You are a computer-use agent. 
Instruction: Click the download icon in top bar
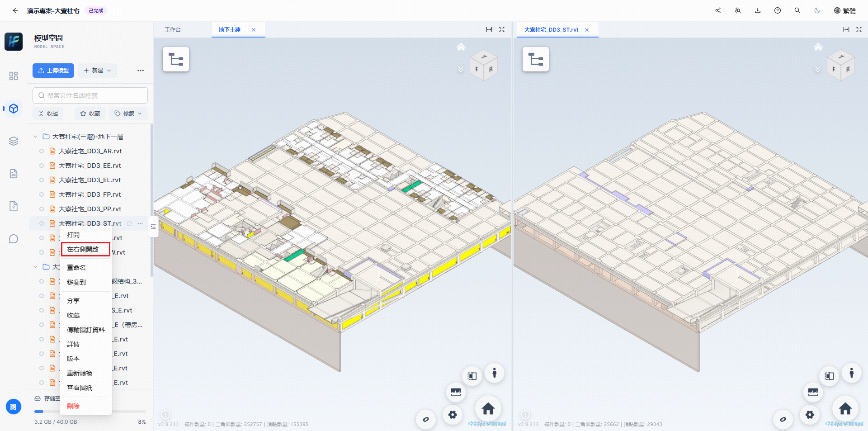click(758, 10)
